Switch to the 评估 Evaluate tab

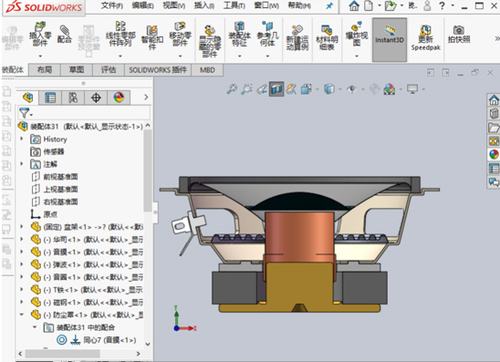point(108,70)
